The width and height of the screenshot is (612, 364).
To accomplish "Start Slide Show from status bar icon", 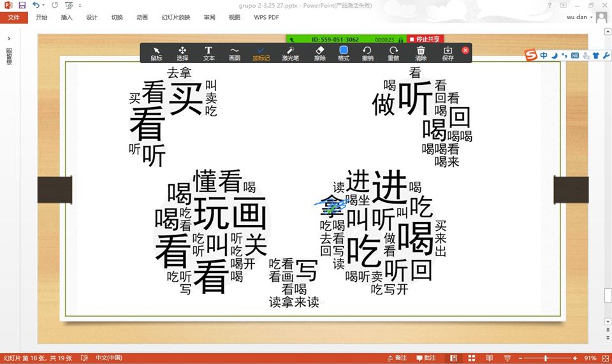I will (507, 358).
